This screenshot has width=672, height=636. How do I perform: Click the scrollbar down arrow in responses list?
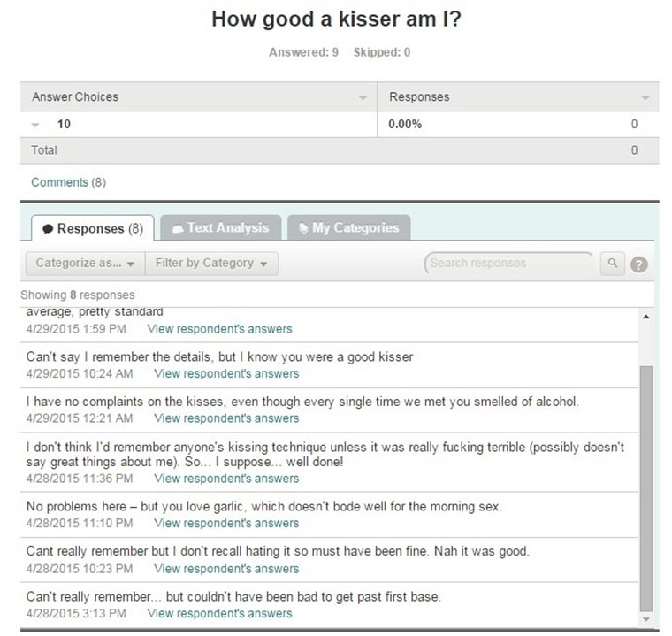tap(645, 619)
